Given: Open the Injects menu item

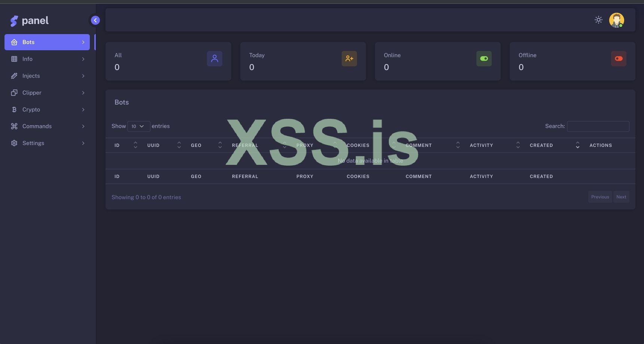Looking at the screenshot, I should (47, 76).
